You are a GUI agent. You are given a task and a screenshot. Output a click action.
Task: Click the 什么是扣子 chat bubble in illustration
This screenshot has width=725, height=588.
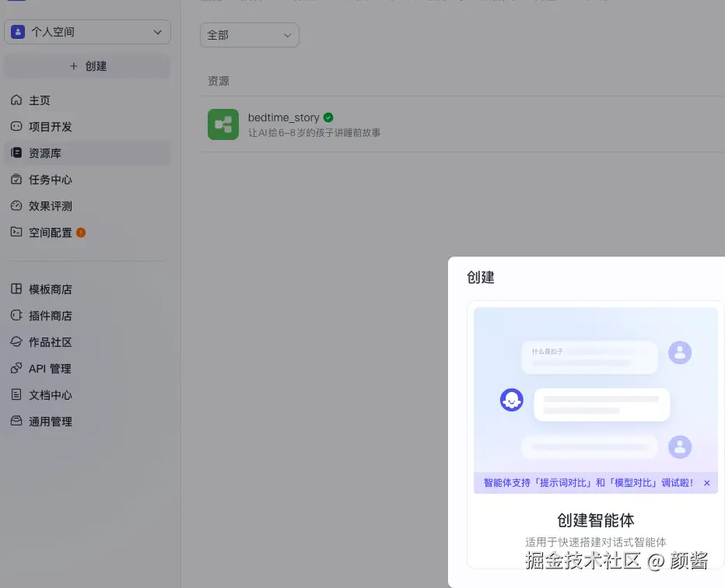590,357
